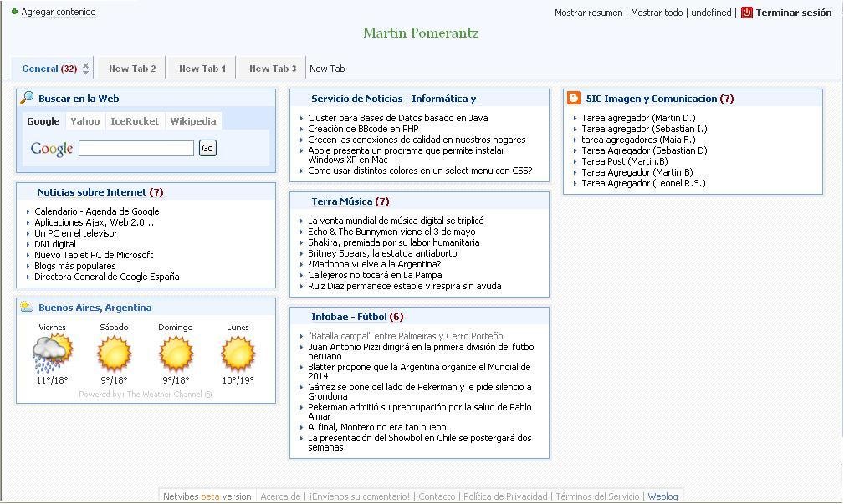844x504 pixels.
Task: Open Creación de BBcode en PHP article
Action: click(363, 129)
